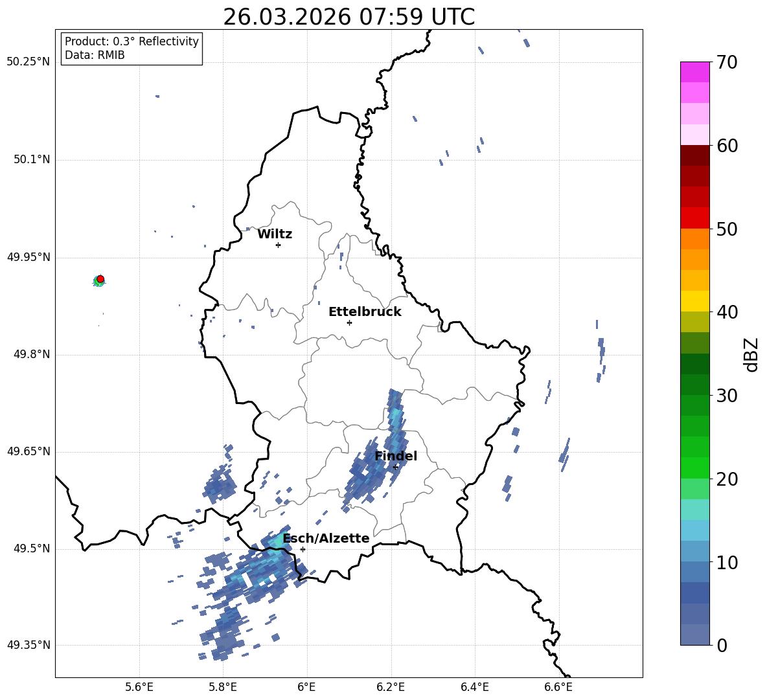
Task: Click the 6.4°E longitude label
Action: click(474, 687)
